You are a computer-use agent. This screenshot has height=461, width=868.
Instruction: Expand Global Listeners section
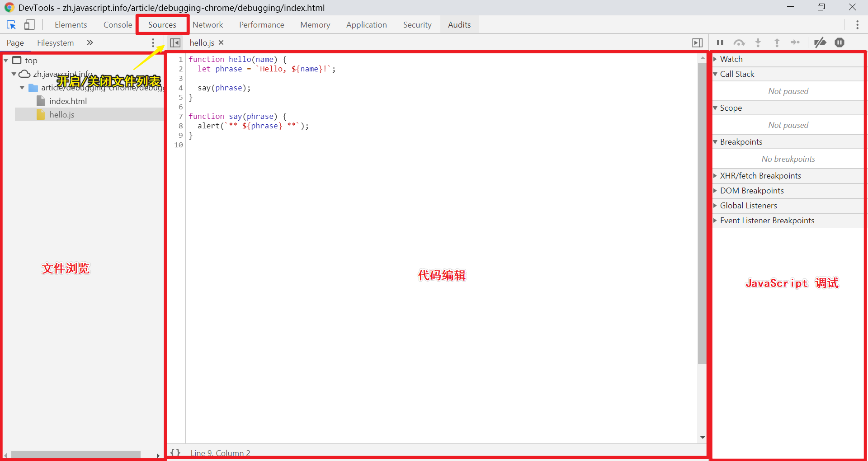click(x=788, y=206)
